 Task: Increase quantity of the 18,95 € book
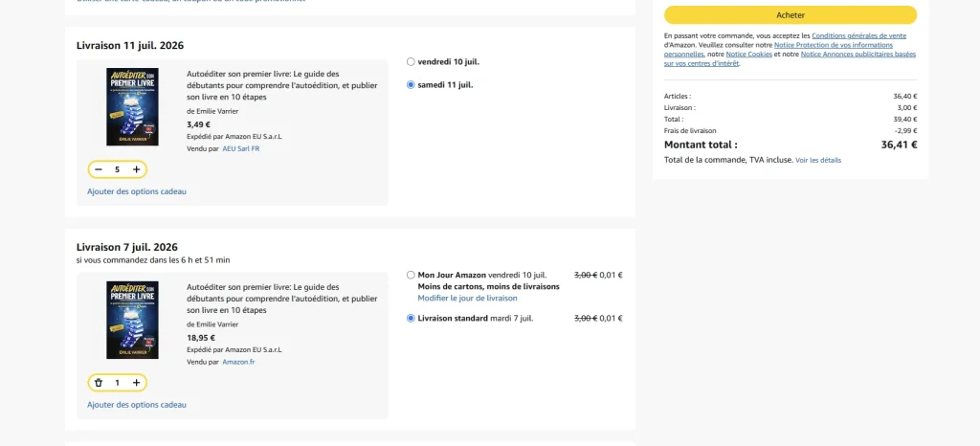[x=136, y=382]
